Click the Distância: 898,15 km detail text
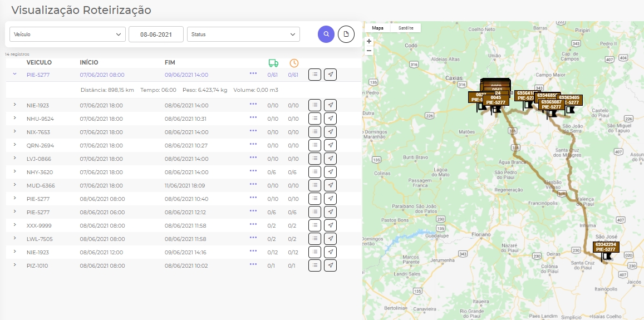This screenshot has width=644, height=320. click(x=107, y=90)
